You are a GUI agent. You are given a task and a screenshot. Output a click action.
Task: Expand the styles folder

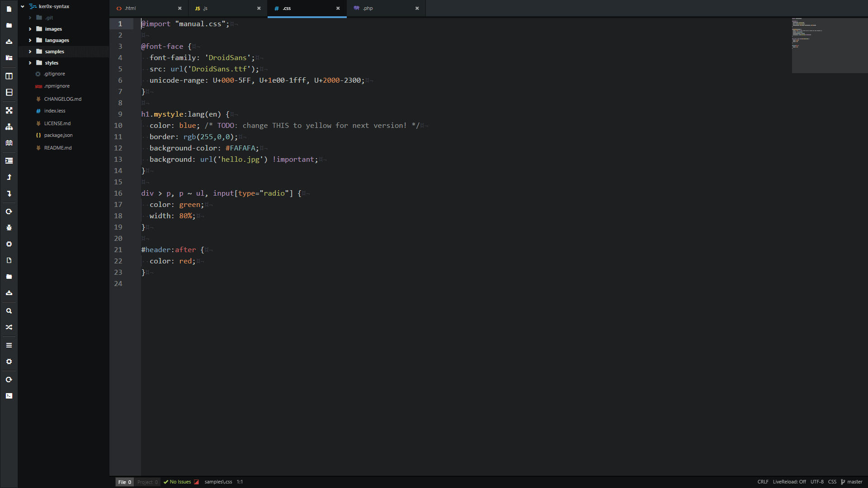pos(30,63)
